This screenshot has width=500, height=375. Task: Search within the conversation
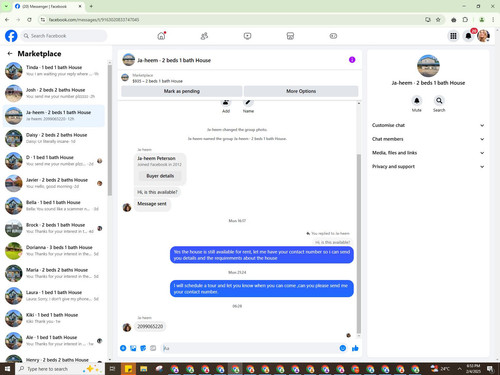click(x=439, y=100)
